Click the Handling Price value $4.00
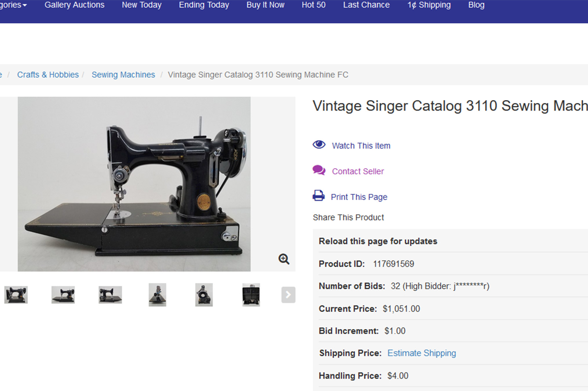 pyautogui.click(x=398, y=376)
